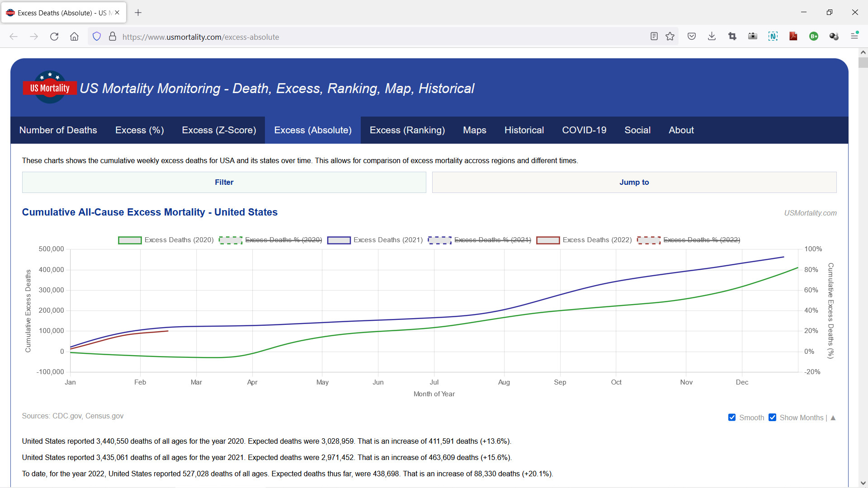
Task: Open the Excess (Z-Score) tab
Action: (x=219, y=130)
